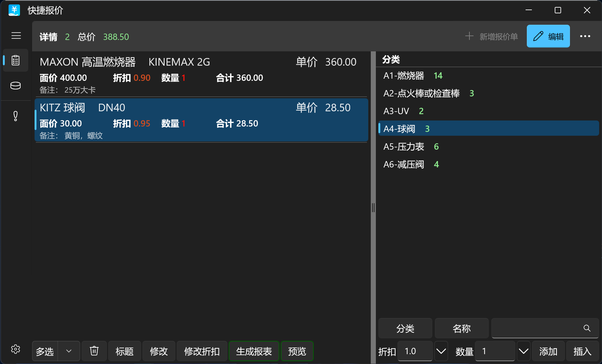
Task: Toggle 名称 search mode button
Action: [461, 328]
